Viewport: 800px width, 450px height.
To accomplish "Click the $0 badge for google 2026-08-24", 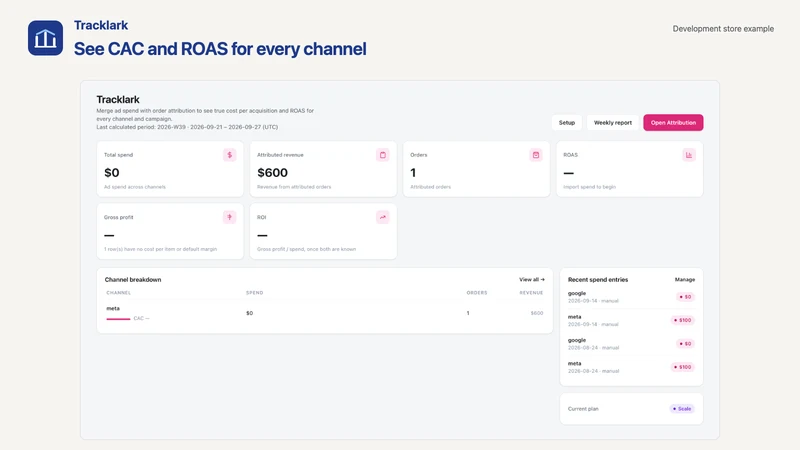I will pos(685,344).
